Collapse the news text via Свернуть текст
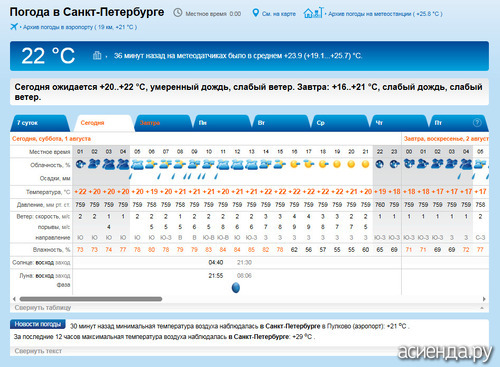Viewport: 500px width, 367px height. point(38,351)
